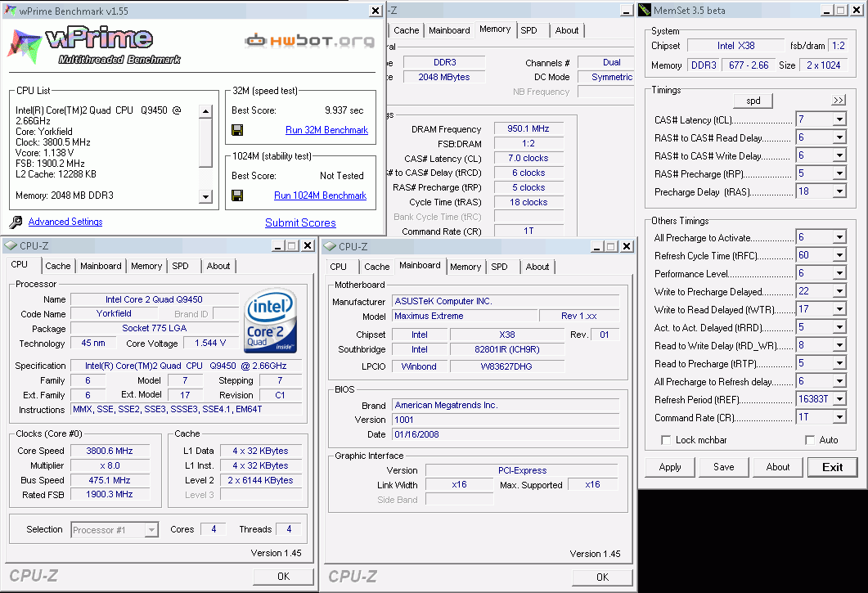Click the Submit Scores link
The height and width of the screenshot is (593, 868).
300,222
